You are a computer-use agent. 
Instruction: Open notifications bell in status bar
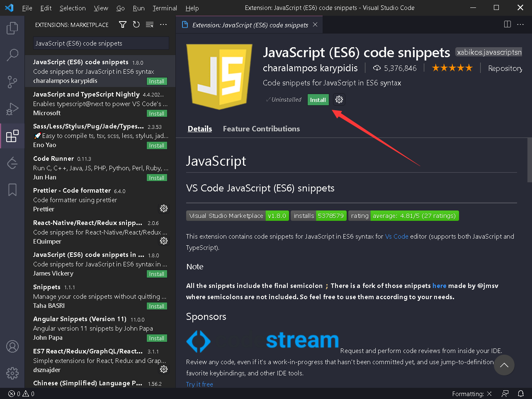[520, 394]
